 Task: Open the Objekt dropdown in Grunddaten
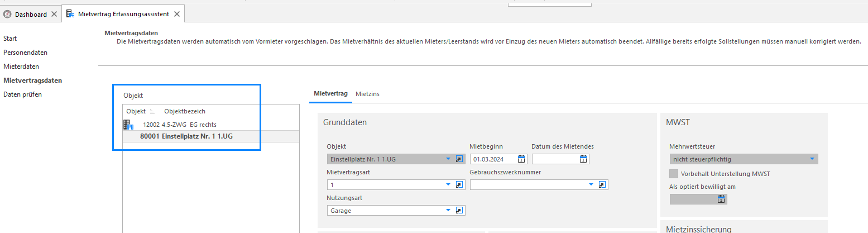(x=448, y=159)
